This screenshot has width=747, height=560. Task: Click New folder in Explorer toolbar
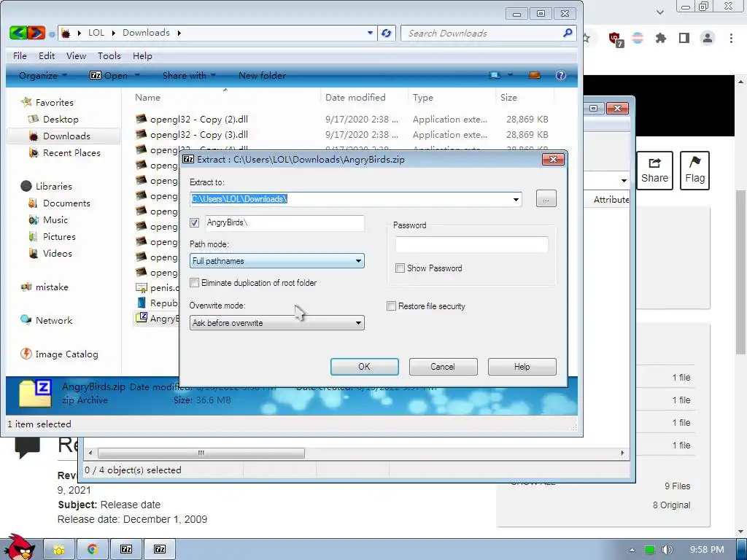[x=262, y=75]
